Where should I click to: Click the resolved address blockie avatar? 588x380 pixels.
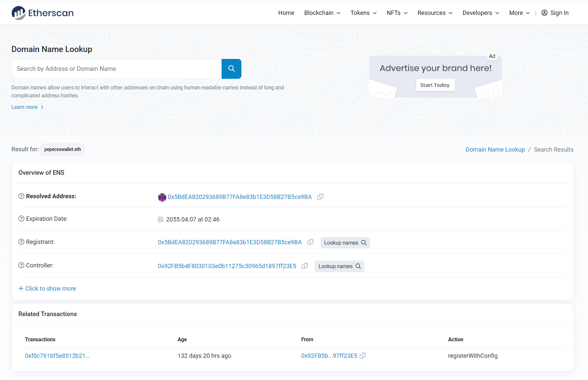(x=162, y=197)
